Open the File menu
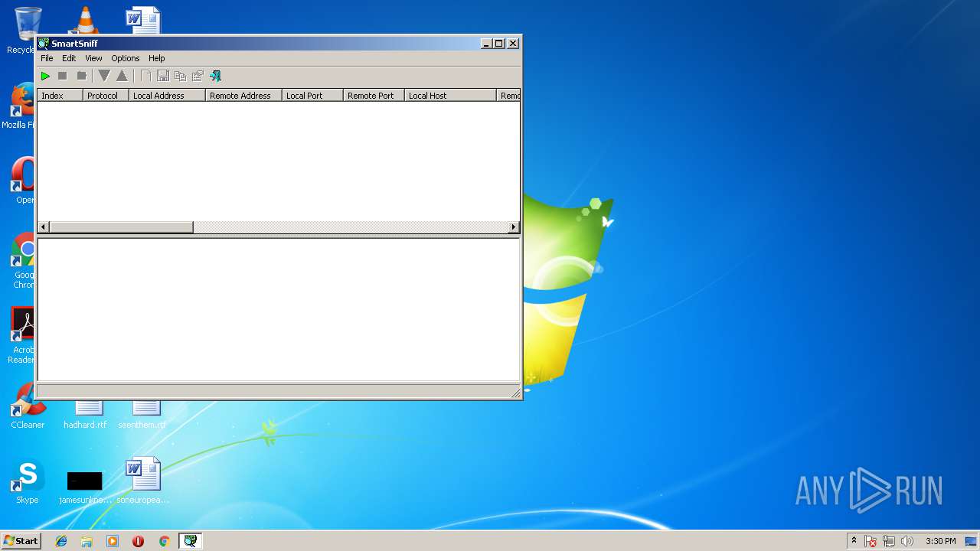The height and width of the screenshot is (551, 980). [47, 58]
